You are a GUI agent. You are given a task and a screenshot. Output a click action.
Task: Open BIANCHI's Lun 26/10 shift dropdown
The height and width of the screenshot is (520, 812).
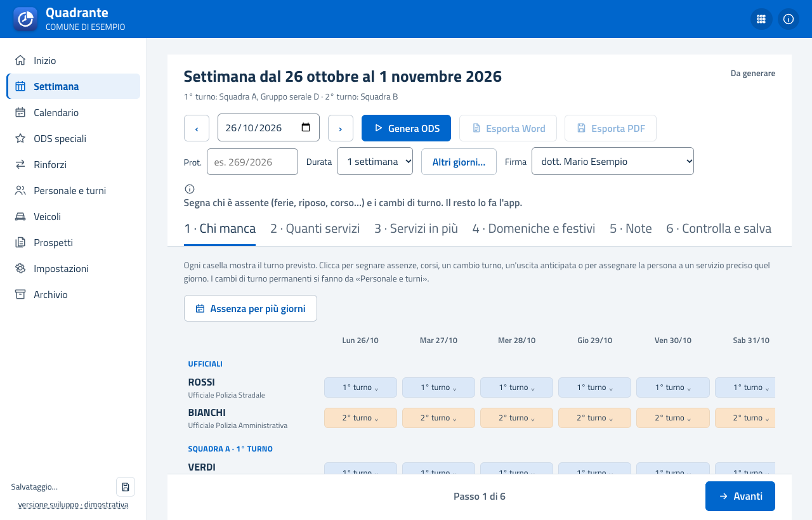click(360, 418)
